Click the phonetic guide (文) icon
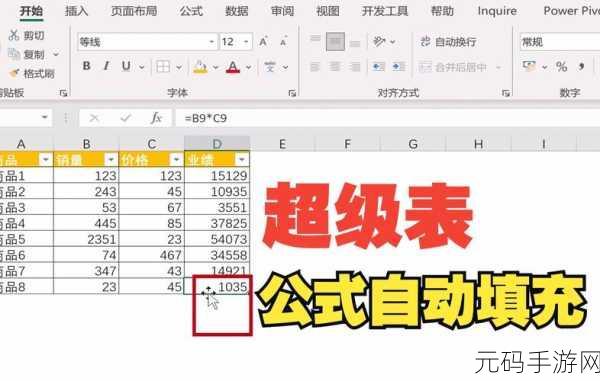 coord(270,67)
